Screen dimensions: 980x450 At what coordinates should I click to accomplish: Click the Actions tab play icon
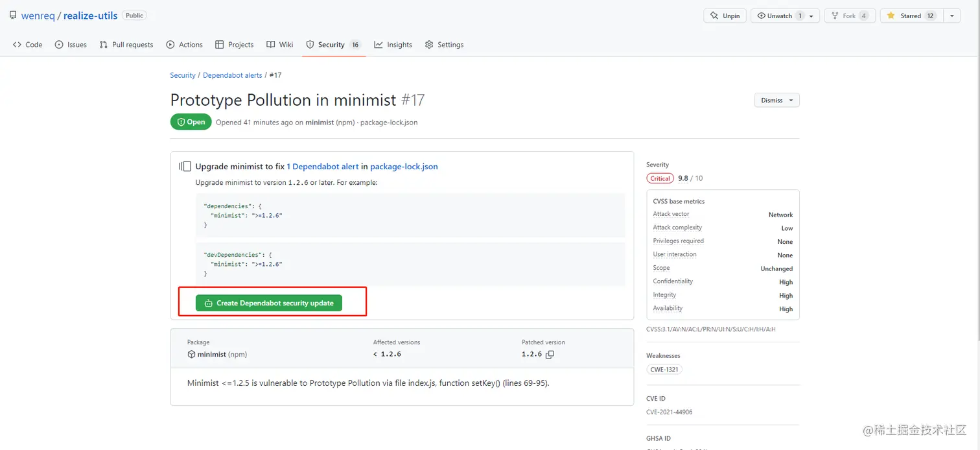click(170, 45)
